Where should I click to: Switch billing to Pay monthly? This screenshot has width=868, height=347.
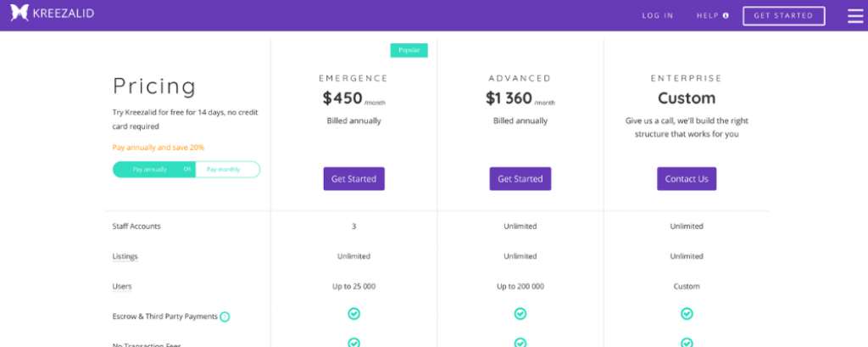(x=224, y=170)
